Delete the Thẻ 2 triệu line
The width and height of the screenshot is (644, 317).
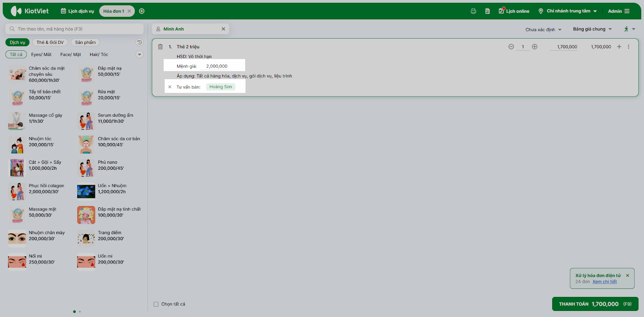click(x=160, y=47)
